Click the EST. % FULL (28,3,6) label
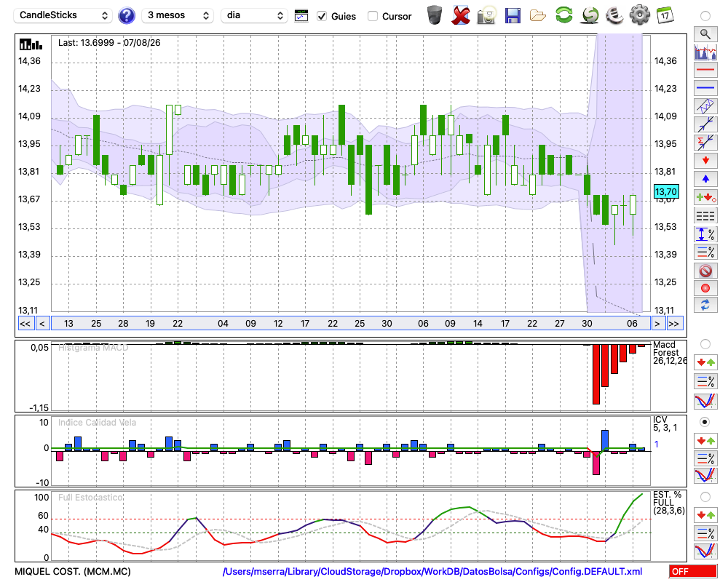728x582 pixels. (668, 503)
